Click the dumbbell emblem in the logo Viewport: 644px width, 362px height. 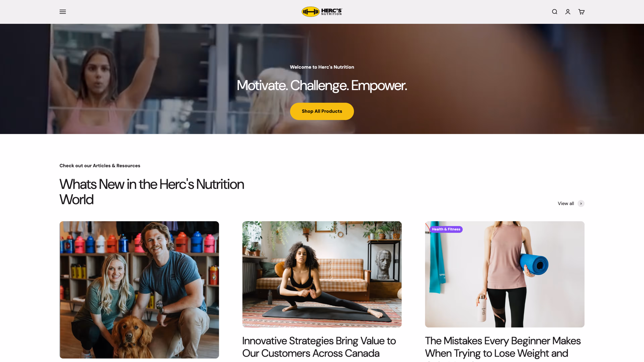[310, 12]
